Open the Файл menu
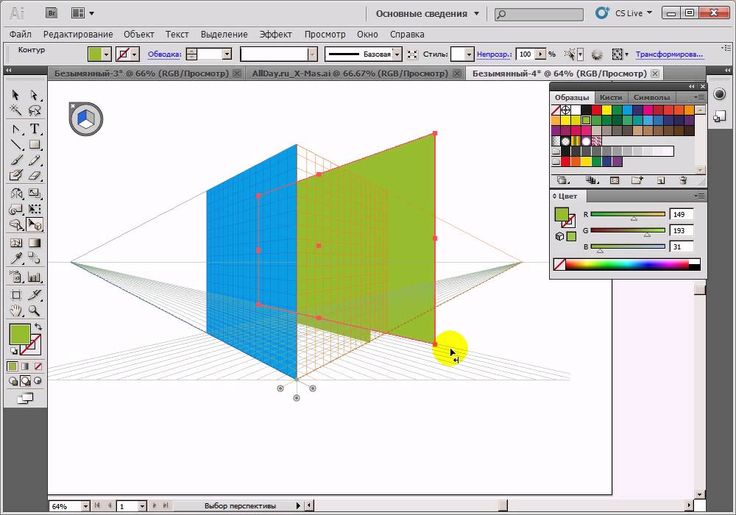Viewport: 736px width, 515px height. pos(20,34)
